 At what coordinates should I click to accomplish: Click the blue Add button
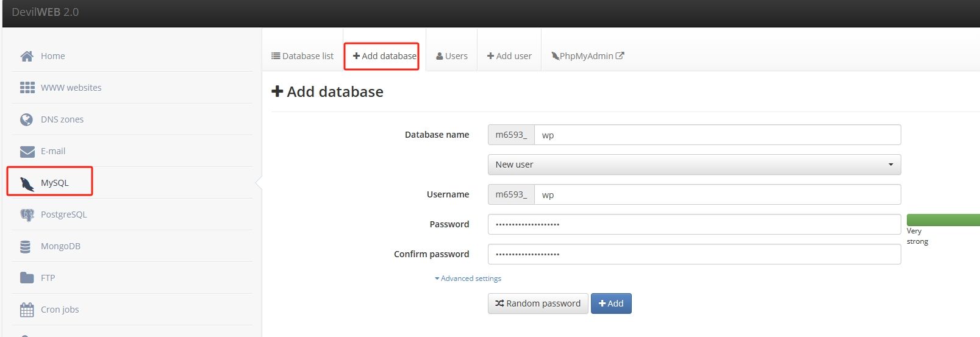(611, 303)
